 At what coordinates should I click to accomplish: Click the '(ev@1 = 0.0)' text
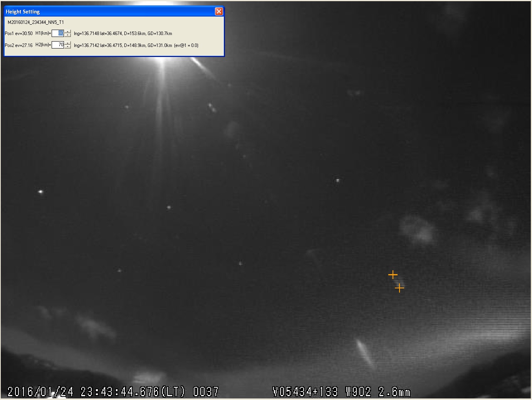coord(186,45)
